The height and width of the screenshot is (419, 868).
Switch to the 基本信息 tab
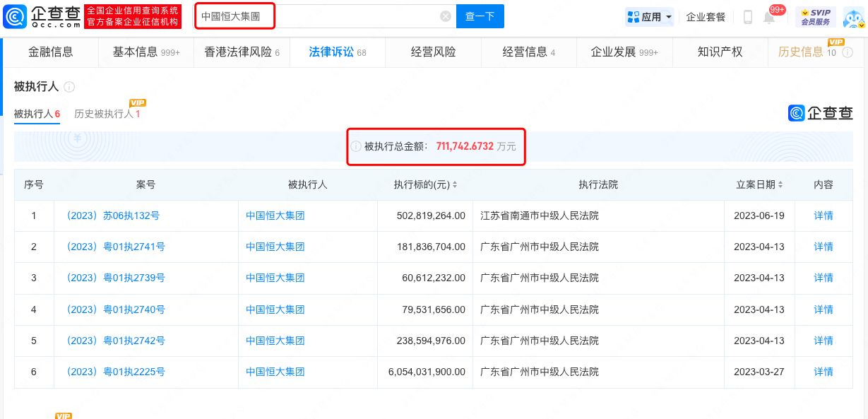tap(146, 52)
